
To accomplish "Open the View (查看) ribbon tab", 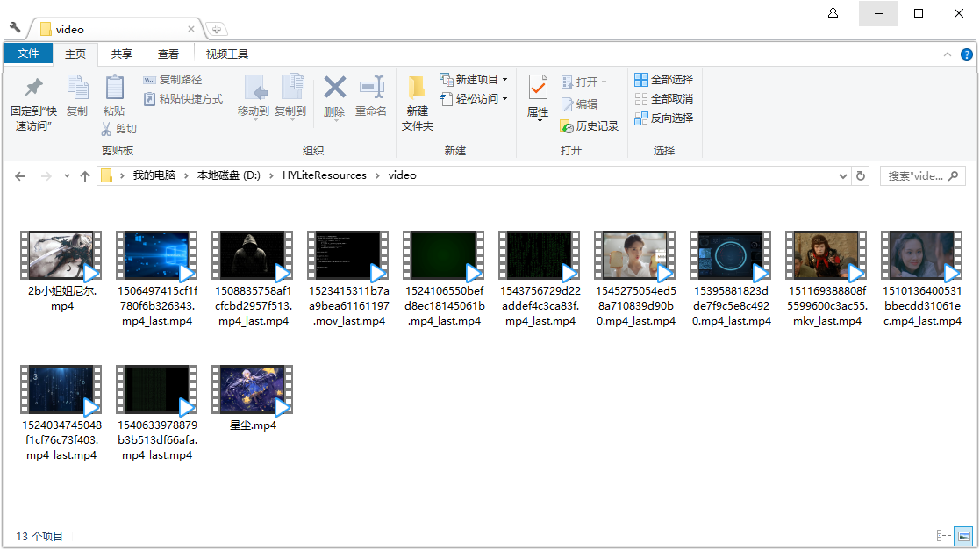I will pos(168,54).
